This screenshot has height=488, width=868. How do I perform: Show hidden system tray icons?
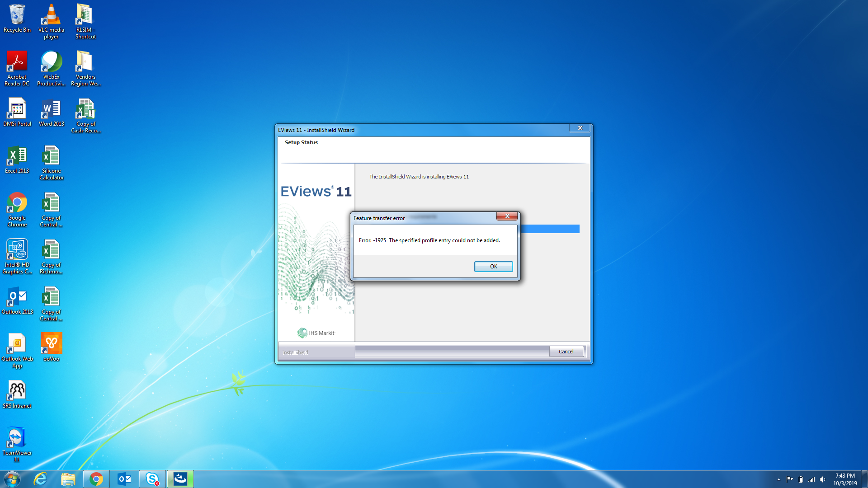tap(778, 479)
